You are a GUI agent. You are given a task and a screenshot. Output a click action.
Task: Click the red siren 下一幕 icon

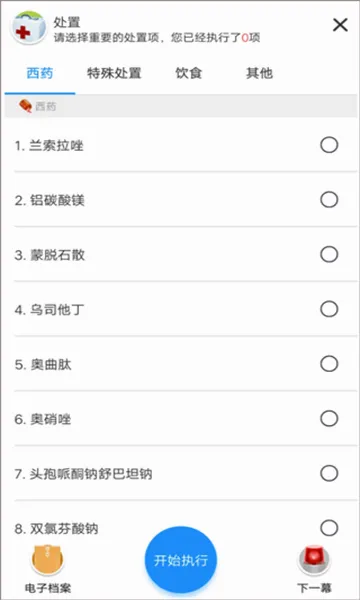pyautogui.click(x=314, y=560)
